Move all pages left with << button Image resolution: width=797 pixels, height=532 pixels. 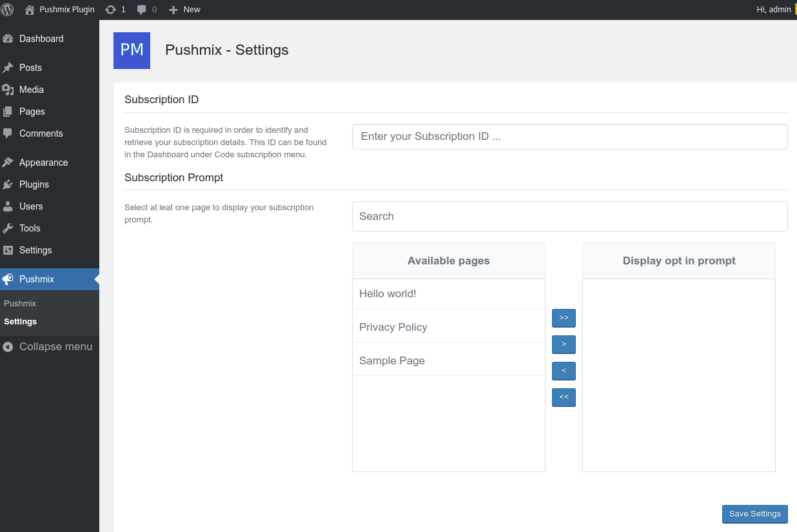pyautogui.click(x=564, y=397)
